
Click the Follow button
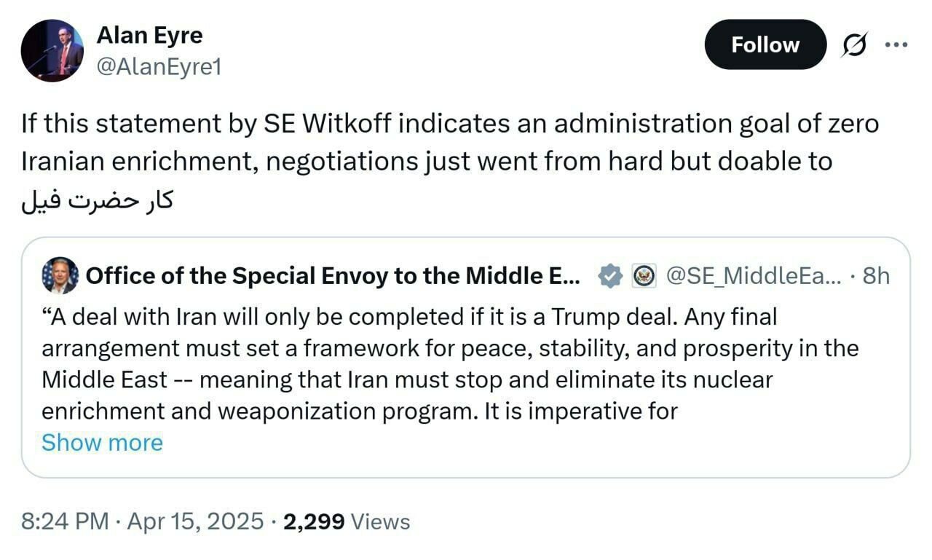(765, 45)
